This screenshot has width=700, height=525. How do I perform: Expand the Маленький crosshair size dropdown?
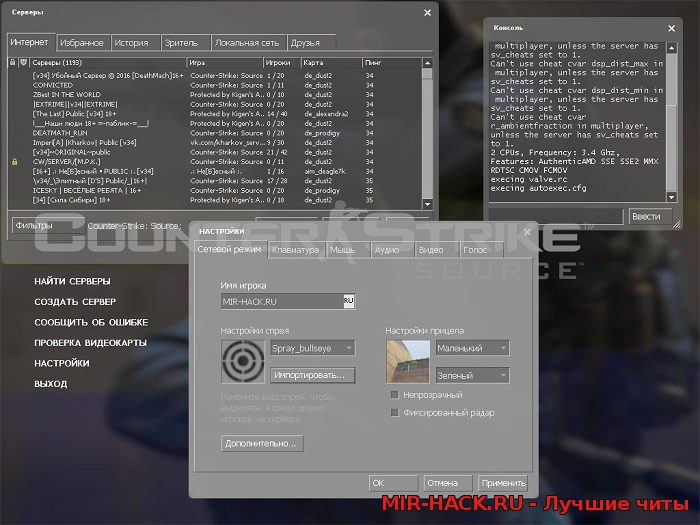click(473, 348)
